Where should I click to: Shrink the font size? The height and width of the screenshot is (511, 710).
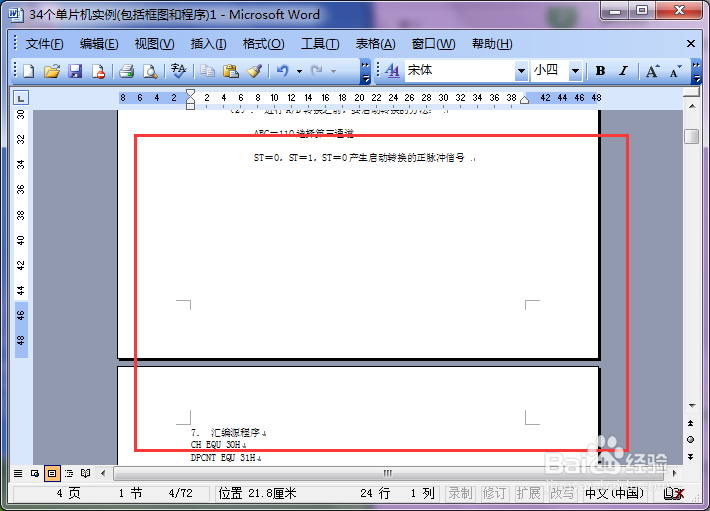point(675,71)
